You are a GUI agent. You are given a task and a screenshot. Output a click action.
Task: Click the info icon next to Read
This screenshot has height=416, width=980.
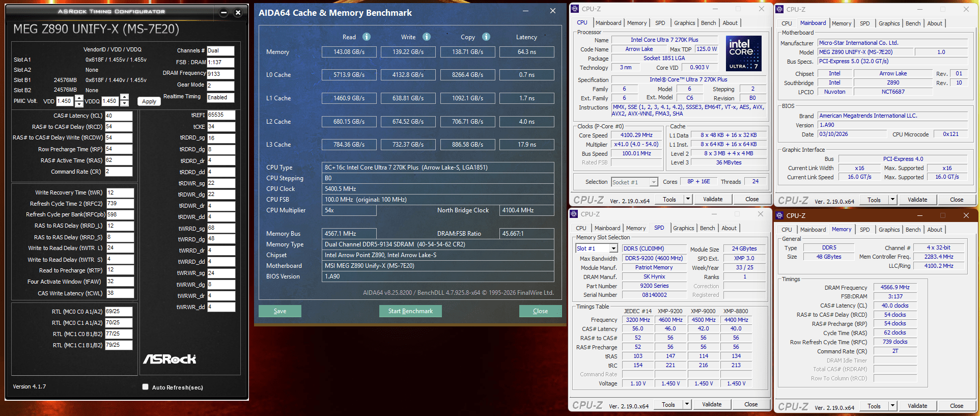click(x=367, y=37)
